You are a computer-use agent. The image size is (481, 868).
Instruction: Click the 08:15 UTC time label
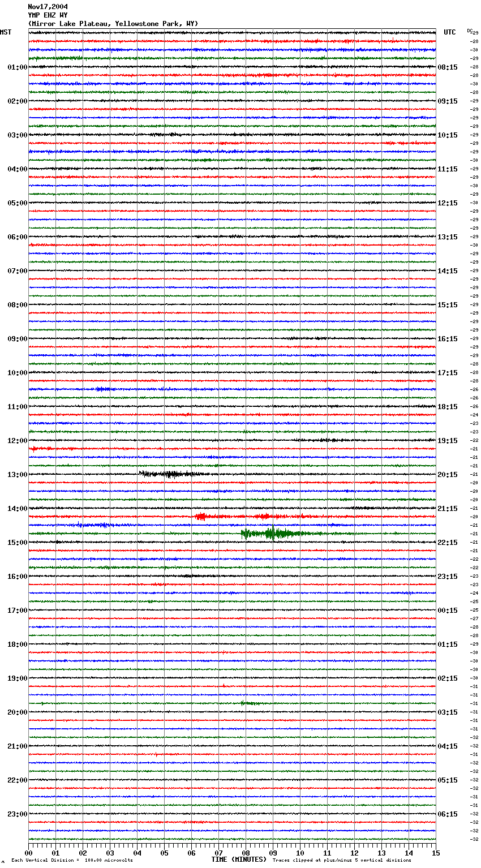(448, 67)
